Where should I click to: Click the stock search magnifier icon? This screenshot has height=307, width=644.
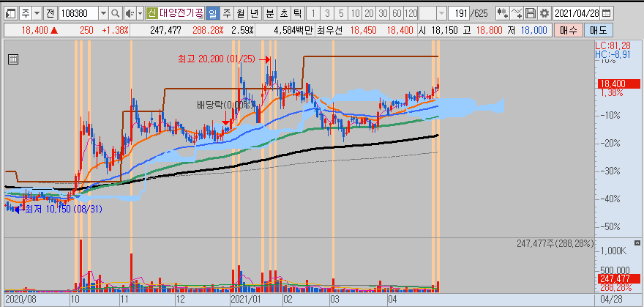tap(116, 13)
